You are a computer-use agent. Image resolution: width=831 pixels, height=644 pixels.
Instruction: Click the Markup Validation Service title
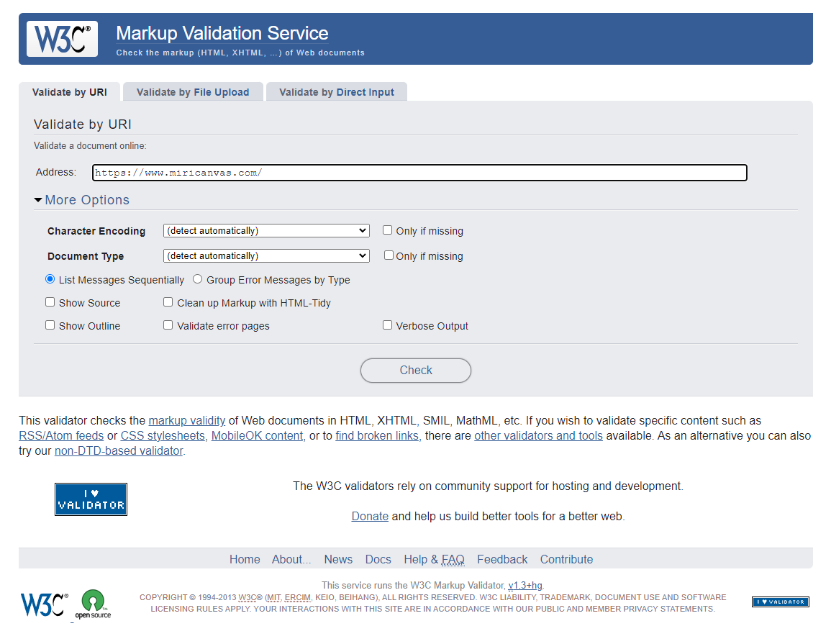[x=222, y=33]
